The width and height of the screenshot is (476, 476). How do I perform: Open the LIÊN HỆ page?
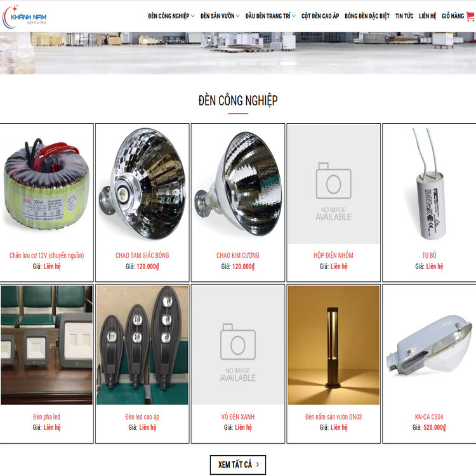[427, 16]
